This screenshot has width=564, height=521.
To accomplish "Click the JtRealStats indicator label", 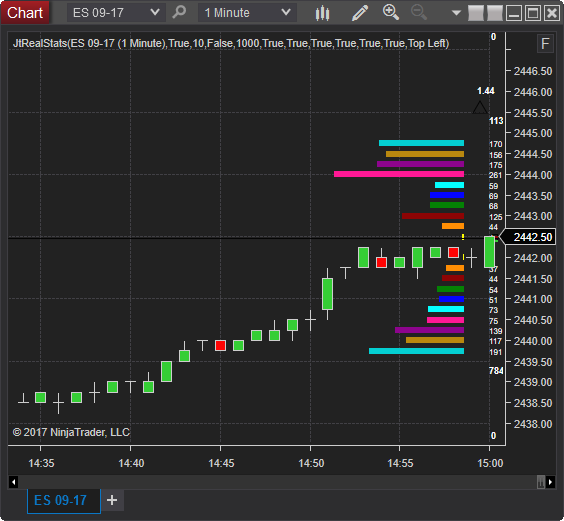I will tap(231, 43).
